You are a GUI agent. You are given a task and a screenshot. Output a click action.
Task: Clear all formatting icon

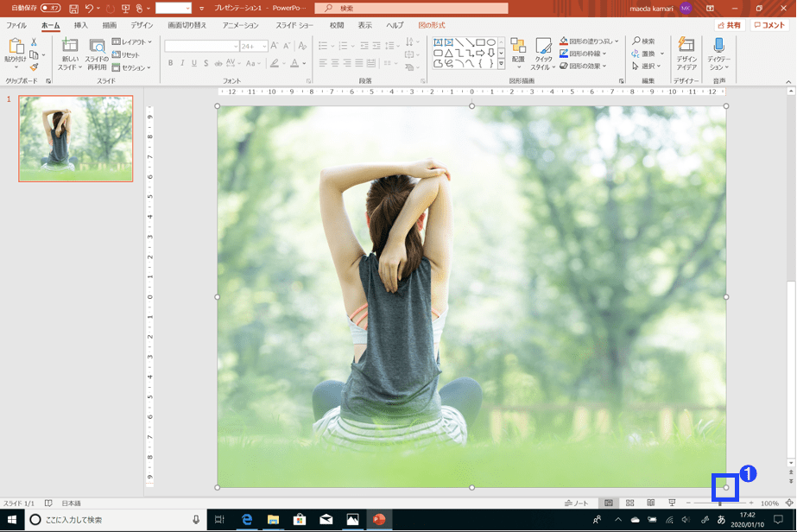pyautogui.click(x=302, y=46)
